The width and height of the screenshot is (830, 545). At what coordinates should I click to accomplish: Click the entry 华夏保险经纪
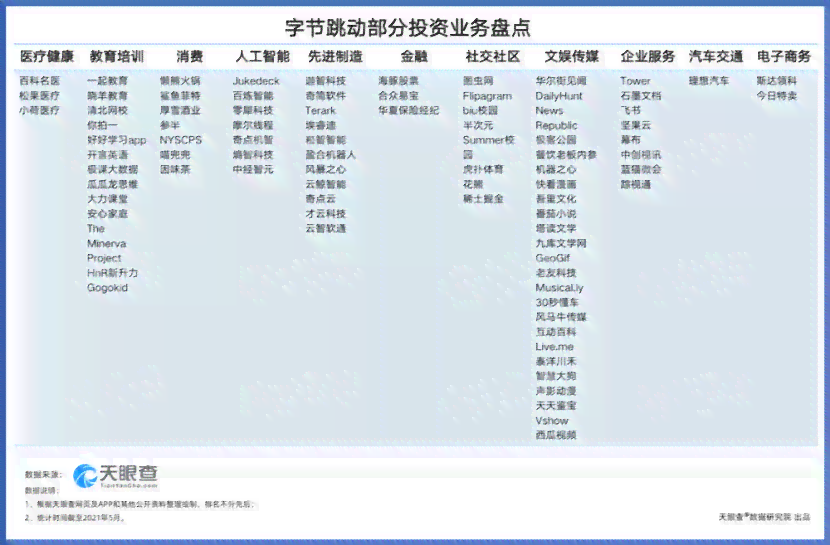[409, 111]
